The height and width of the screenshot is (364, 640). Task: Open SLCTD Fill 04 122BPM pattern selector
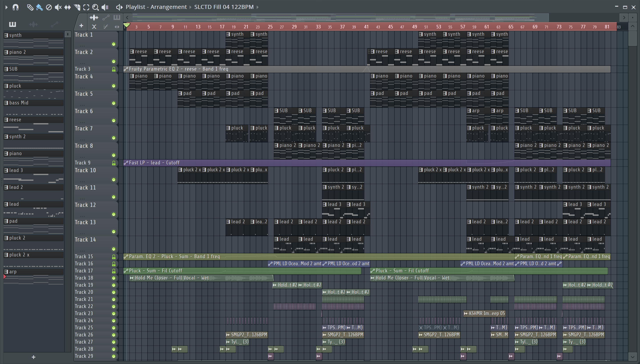click(224, 7)
